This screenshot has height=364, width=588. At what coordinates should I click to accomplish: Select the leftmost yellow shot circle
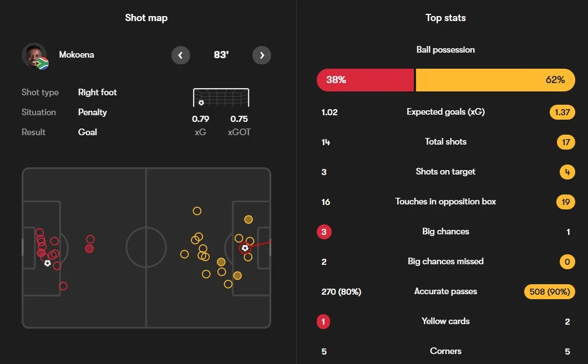tap(184, 255)
